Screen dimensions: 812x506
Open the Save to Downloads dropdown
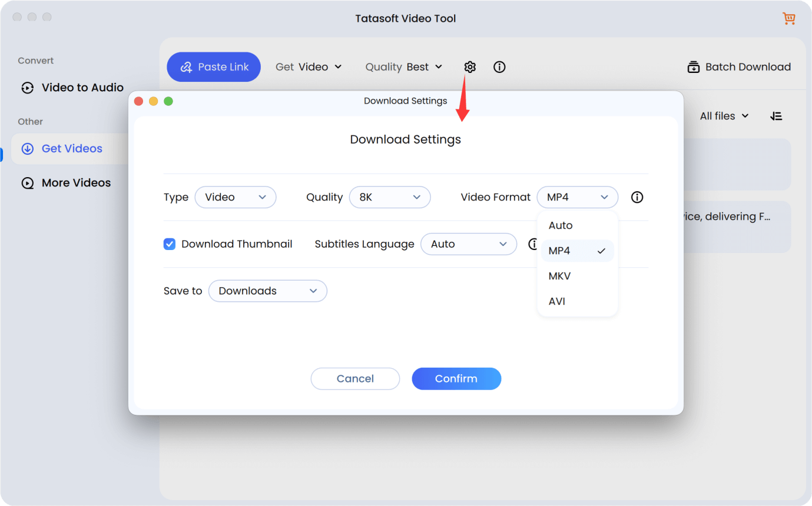point(268,291)
